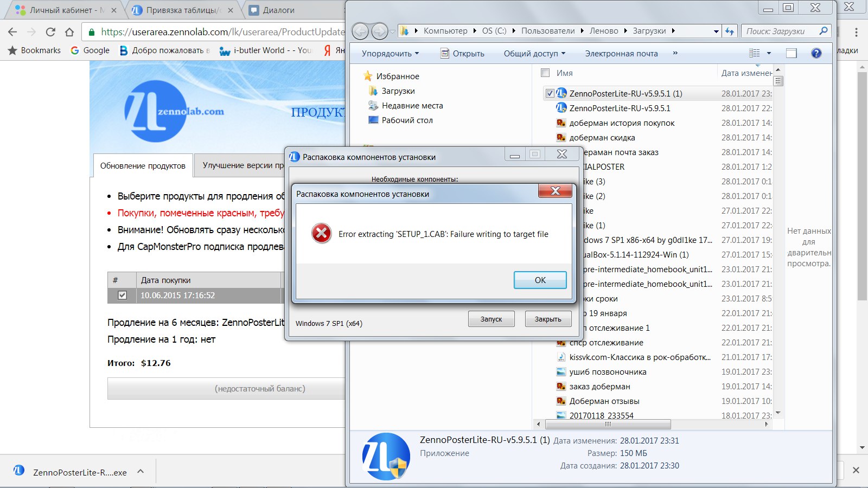Select Рабочий стол in the navigation pane
Screen dimensions: 868x488
click(407, 120)
